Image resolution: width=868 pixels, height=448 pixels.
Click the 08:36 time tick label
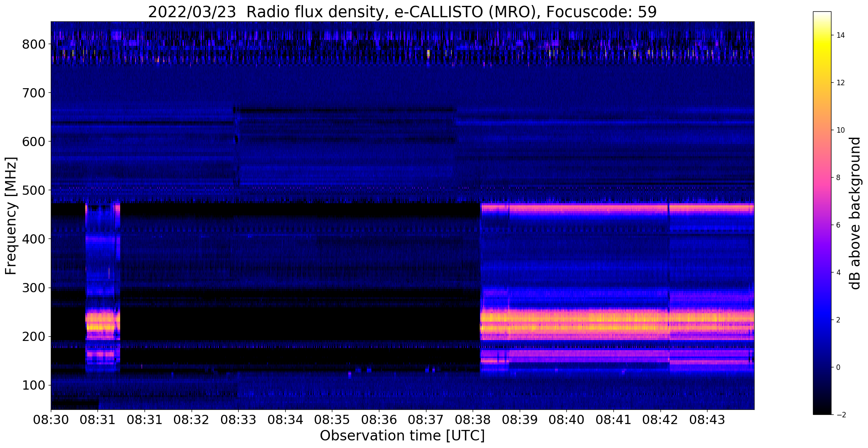379,420
